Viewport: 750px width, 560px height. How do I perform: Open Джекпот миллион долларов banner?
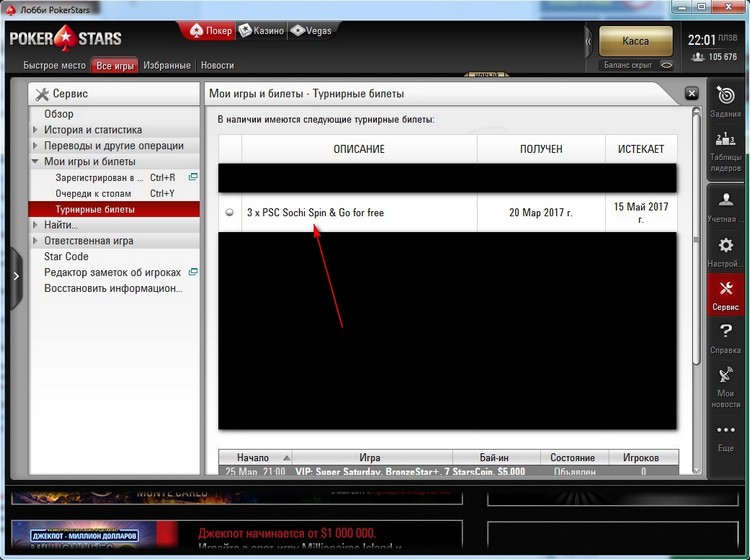click(237, 535)
